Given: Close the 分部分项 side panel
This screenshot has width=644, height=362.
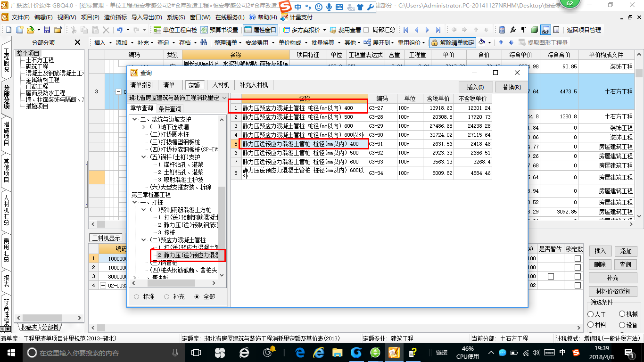Looking at the screenshot, I should tap(78, 42).
